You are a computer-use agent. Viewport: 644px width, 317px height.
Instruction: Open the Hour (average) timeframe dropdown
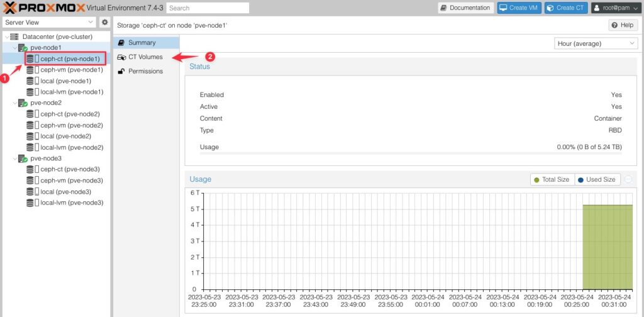pyautogui.click(x=631, y=43)
